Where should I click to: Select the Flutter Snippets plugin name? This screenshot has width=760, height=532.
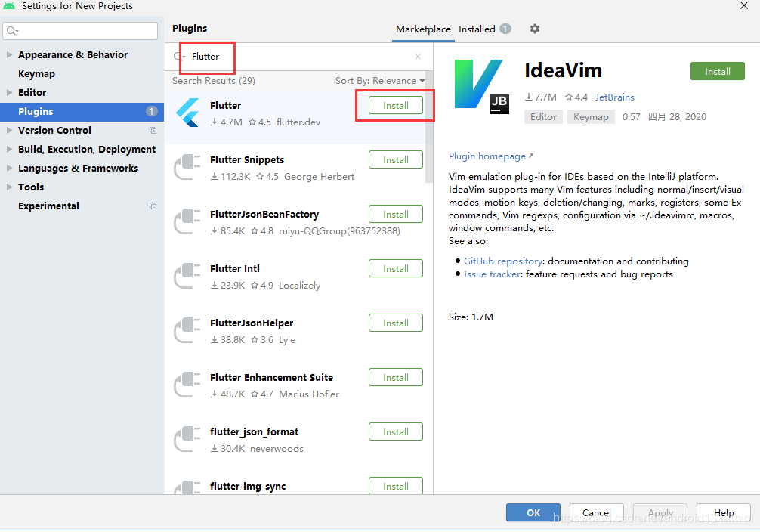(247, 160)
